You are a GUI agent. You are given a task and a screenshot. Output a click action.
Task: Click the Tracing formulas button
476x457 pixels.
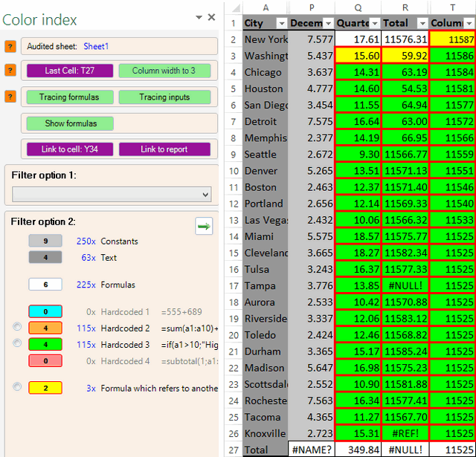click(x=70, y=97)
